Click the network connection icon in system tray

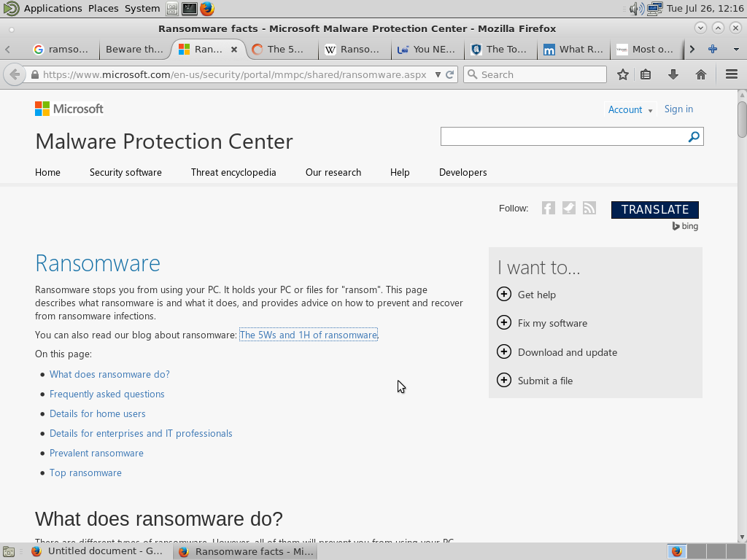654,8
